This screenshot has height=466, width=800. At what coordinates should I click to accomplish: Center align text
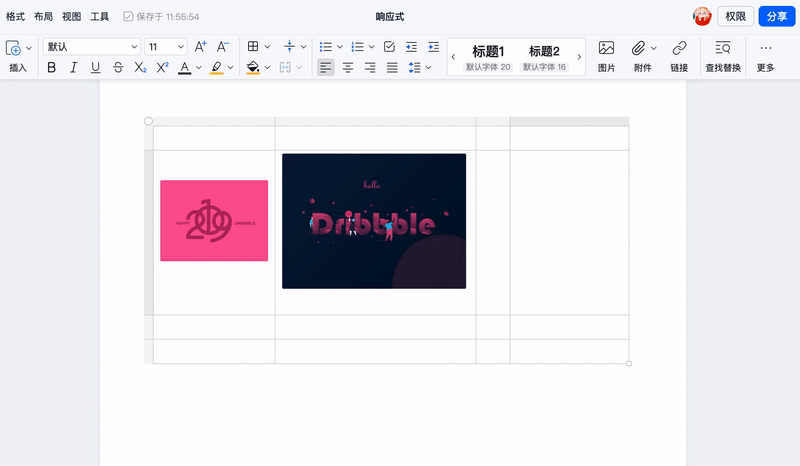pos(348,67)
